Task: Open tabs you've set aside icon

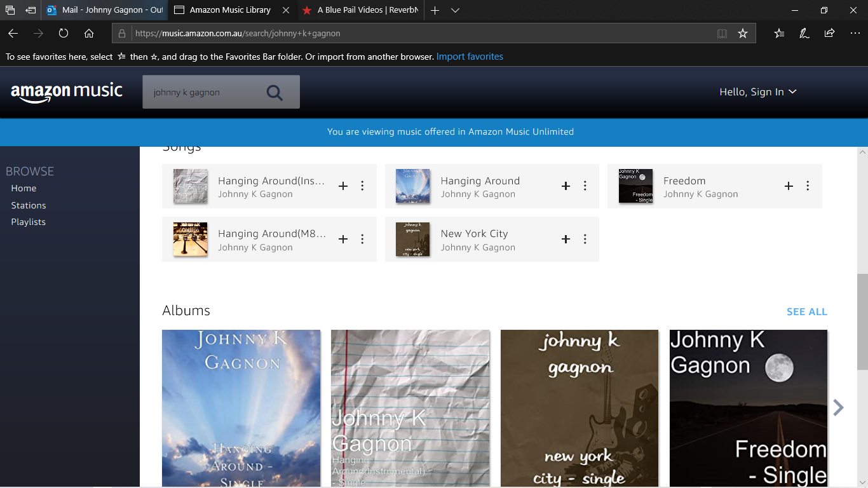Action: click(x=10, y=10)
